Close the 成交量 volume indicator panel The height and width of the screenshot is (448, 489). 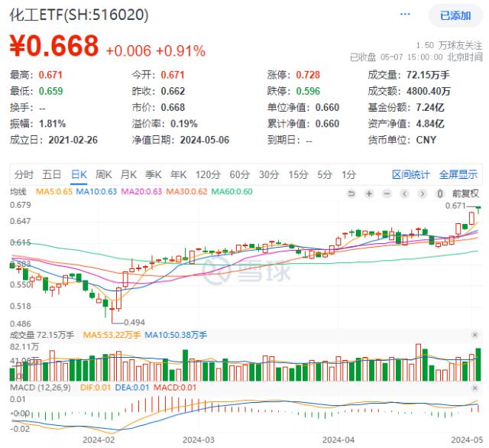click(475, 335)
